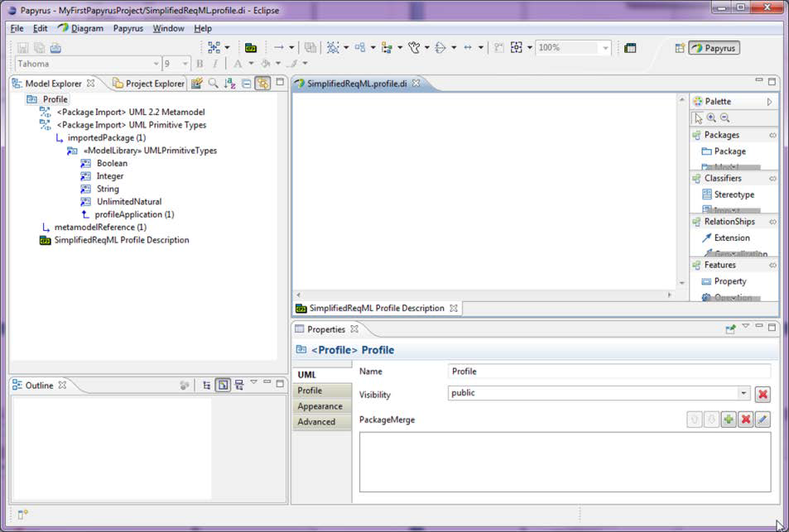Image resolution: width=789 pixels, height=532 pixels.
Task: Open the Edit menu
Action: 41,29
